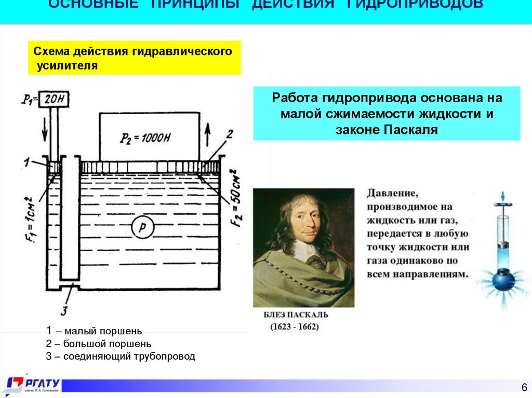
Task: Click the word 'Давление,' in the law text
Action: (x=392, y=193)
